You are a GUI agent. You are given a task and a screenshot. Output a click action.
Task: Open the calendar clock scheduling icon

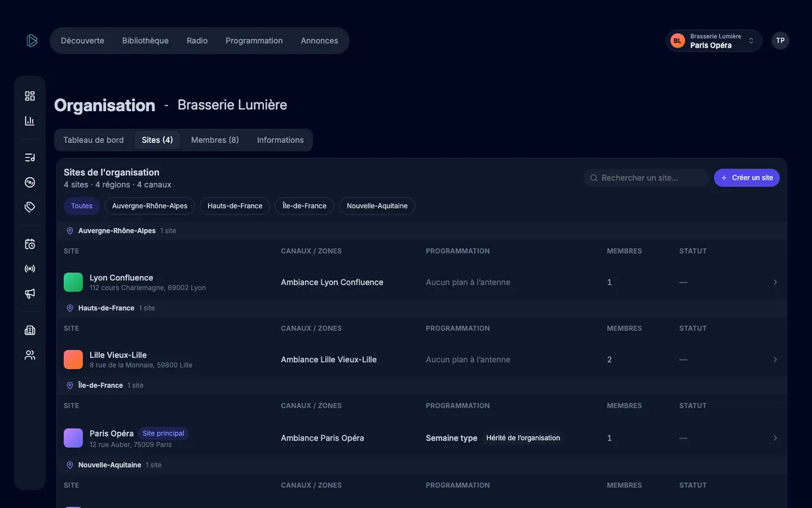tap(30, 244)
